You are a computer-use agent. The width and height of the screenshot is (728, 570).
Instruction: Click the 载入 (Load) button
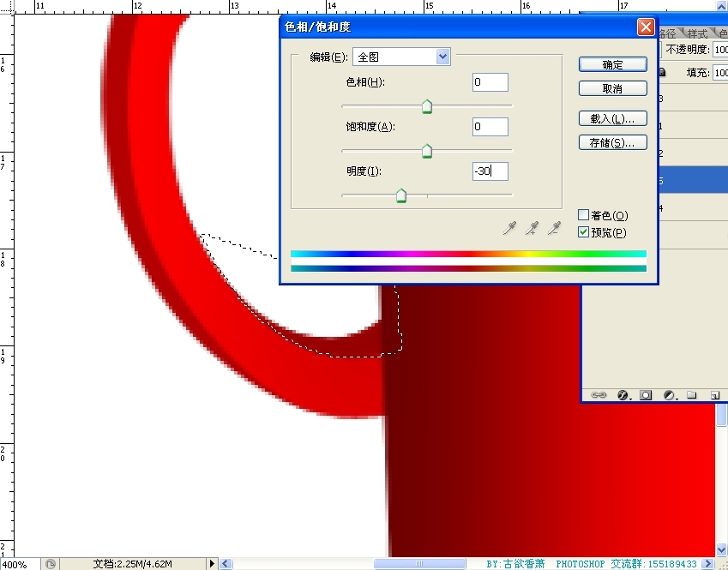612,118
